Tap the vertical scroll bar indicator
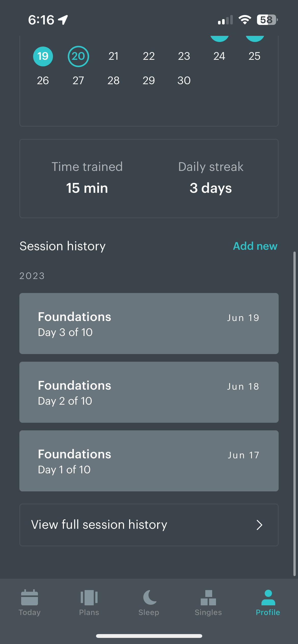This screenshot has height=644, width=298. coord(294,412)
